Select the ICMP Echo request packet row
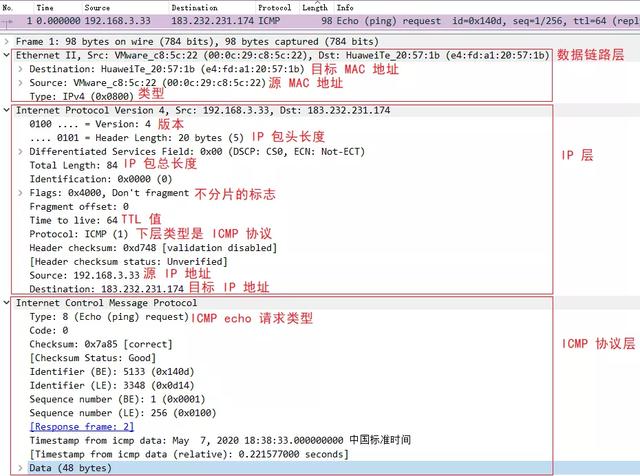Viewport: 640px width, 476px height. coord(300,21)
